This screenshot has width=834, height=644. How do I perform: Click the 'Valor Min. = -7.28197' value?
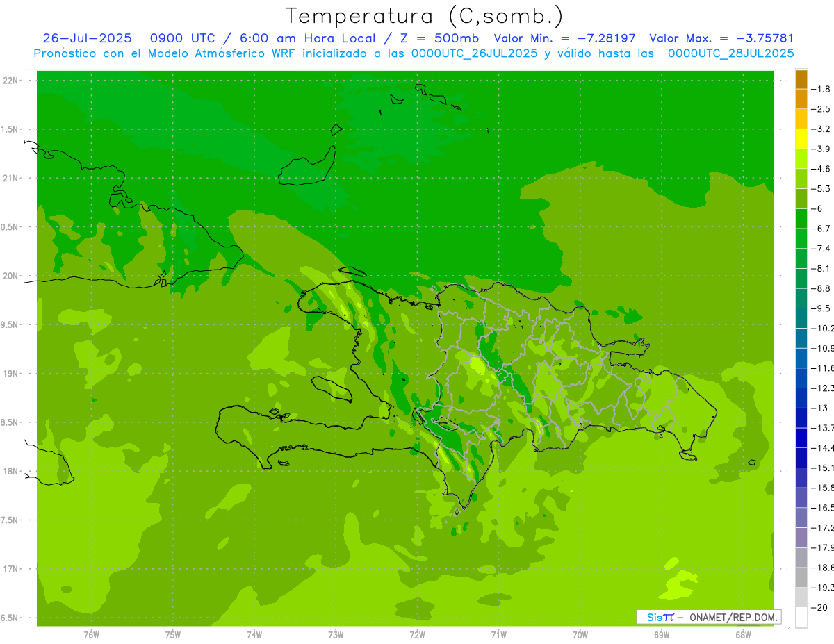pos(565,38)
